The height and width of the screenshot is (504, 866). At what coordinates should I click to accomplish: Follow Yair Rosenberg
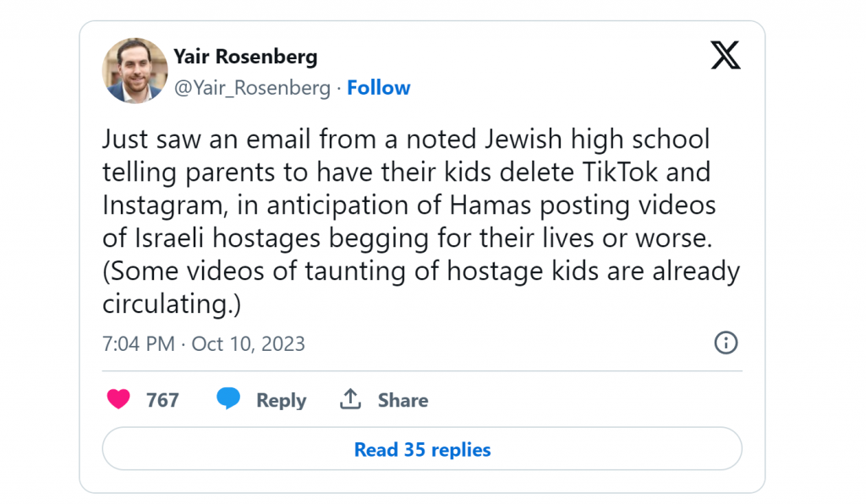click(378, 88)
